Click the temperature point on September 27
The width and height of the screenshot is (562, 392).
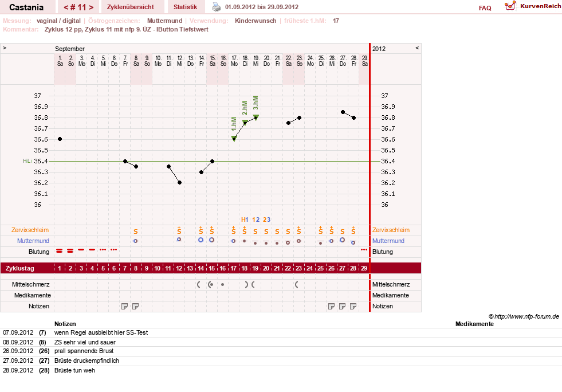point(343,112)
